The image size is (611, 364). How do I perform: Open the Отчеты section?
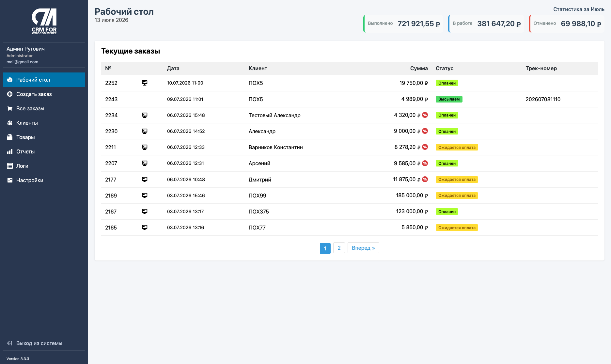tap(44, 151)
